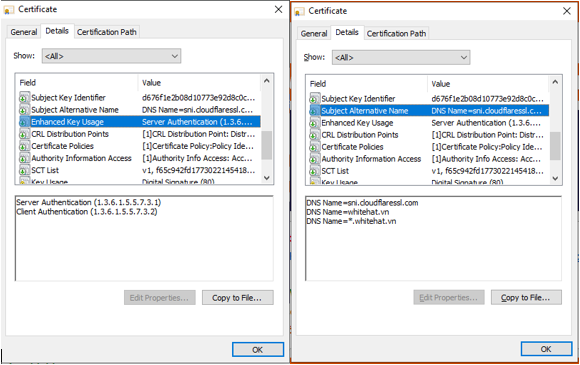Screen dimensions: 580x365
Task: Click Subject Key Identifier icon in left window
Action: [24, 98]
